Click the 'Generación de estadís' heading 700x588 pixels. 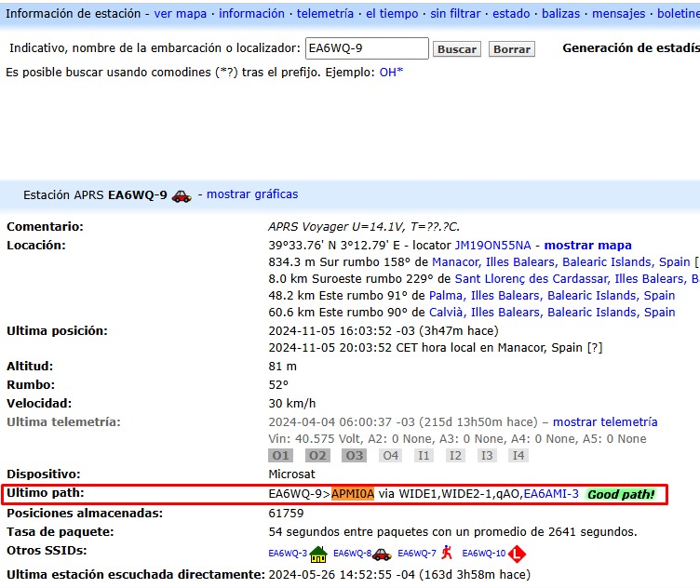click(x=631, y=48)
